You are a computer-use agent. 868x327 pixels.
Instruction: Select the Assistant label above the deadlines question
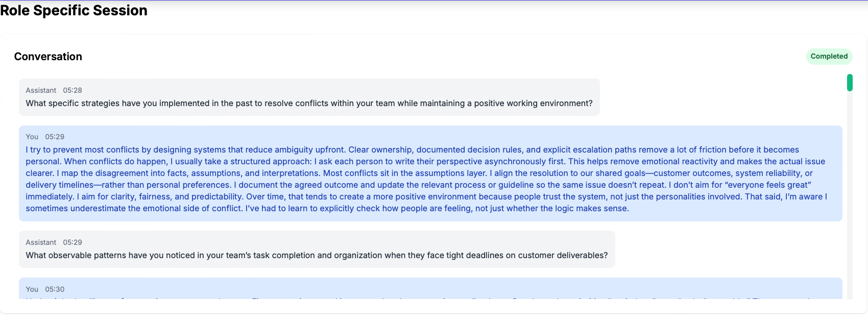pos(41,242)
